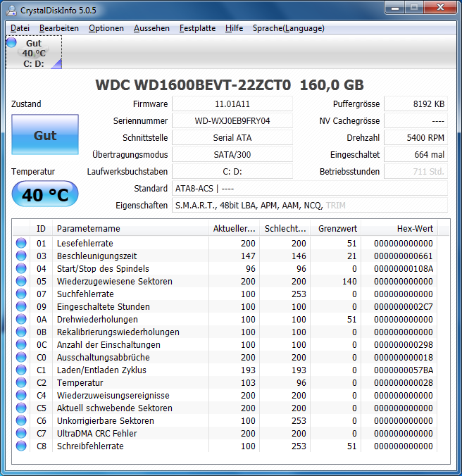
Task: Click status orb for Start/Stop des Spindels
Action: point(21,268)
